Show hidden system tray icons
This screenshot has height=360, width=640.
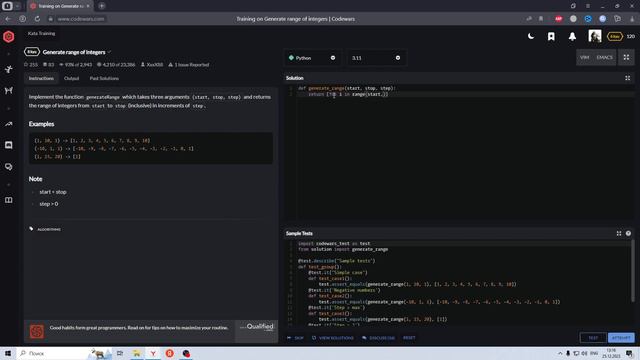pyautogui.click(x=560, y=353)
